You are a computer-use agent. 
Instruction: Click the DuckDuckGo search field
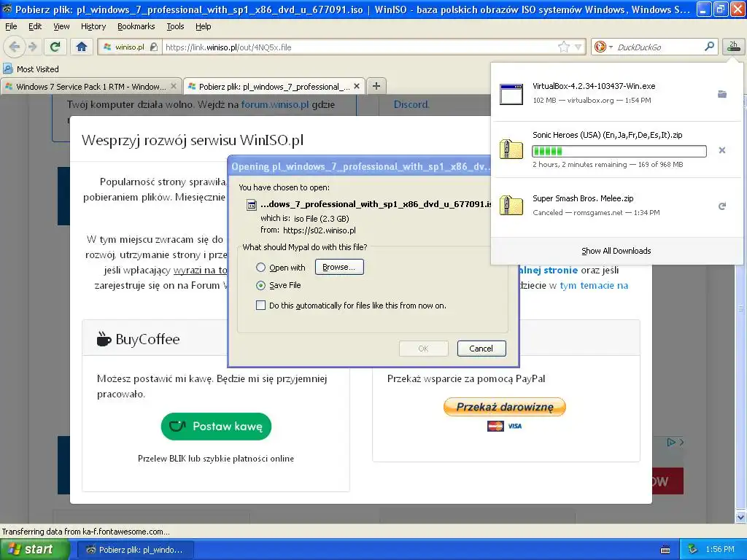click(x=659, y=47)
